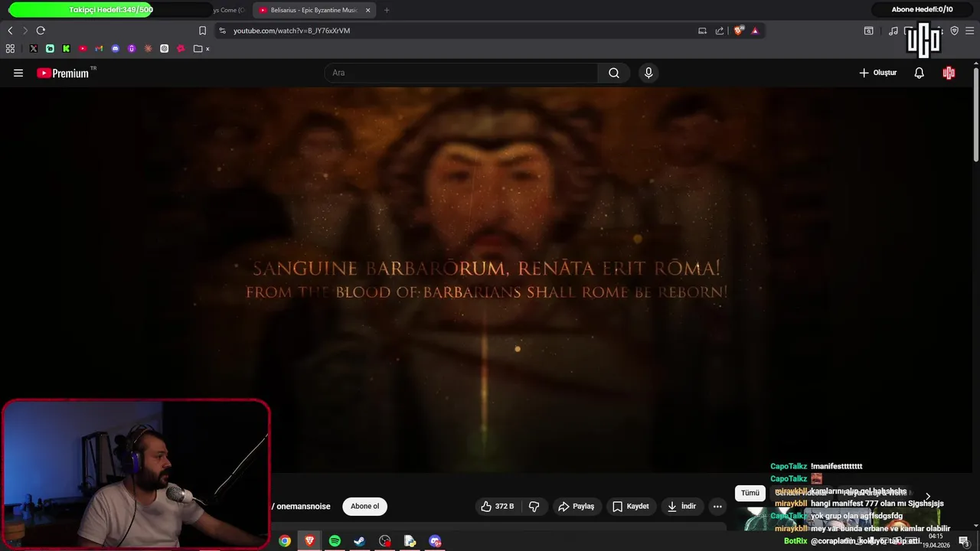Screen dimensions: 980x551
Task: Expand the 'x' bookmarks folder
Action: (202, 48)
